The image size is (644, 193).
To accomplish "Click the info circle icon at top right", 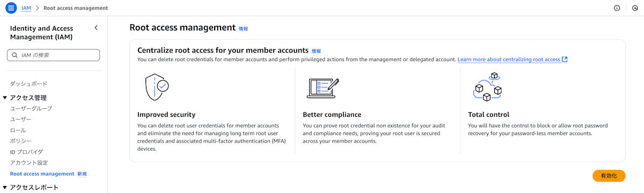I will (x=617, y=8).
